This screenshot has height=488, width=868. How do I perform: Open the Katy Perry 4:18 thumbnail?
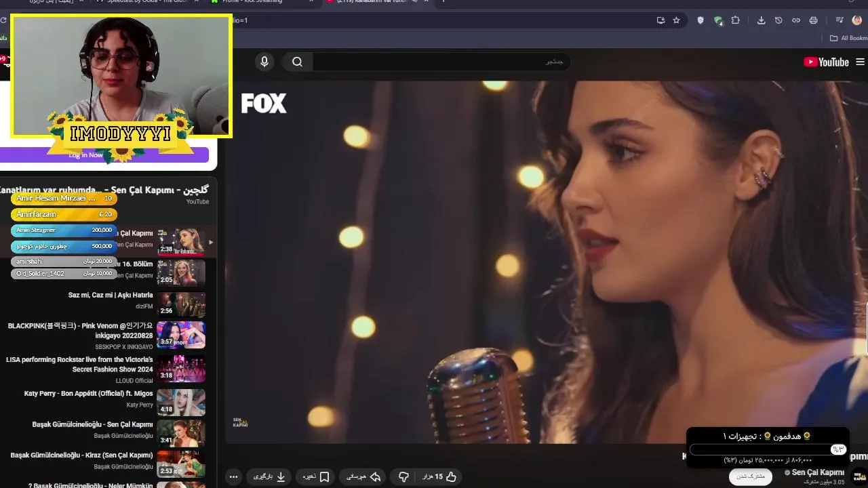[181, 403]
